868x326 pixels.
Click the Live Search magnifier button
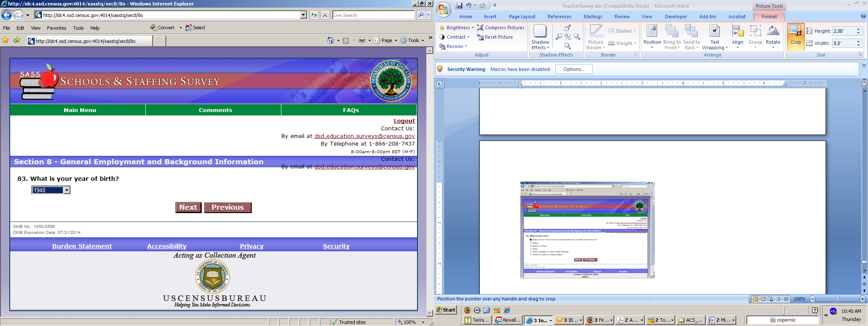coord(420,15)
